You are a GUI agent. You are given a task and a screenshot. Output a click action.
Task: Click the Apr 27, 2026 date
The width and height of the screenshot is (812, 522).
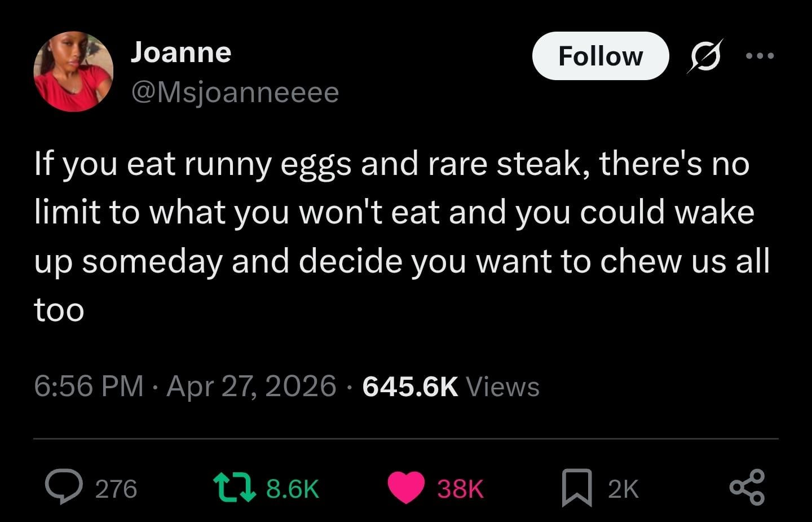pos(251,387)
